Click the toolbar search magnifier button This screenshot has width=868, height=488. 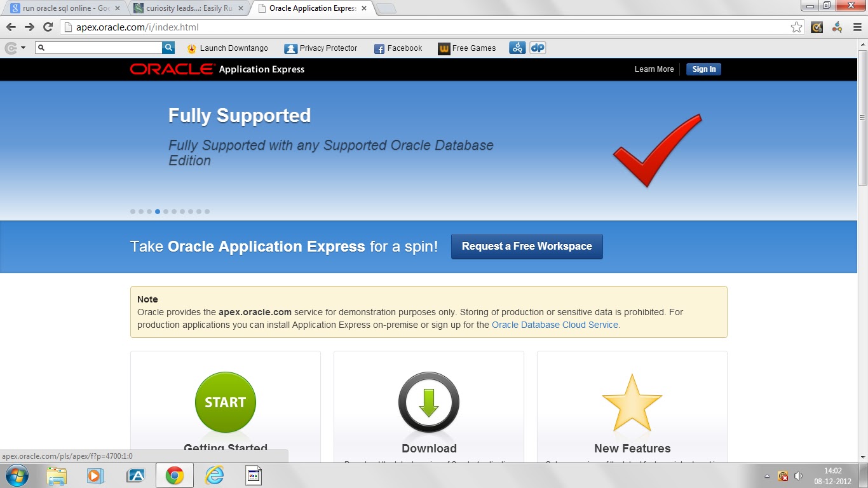click(168, 48)
